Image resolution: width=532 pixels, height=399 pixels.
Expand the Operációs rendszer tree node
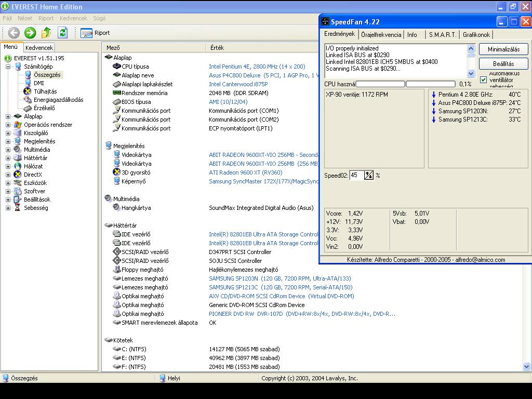tap(8, 125)
